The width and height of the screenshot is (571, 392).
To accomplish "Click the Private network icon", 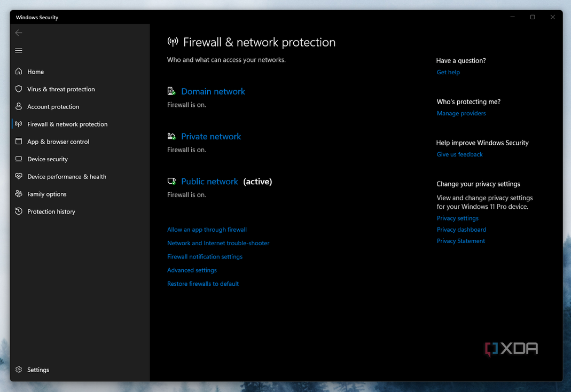I will point(171,137).
